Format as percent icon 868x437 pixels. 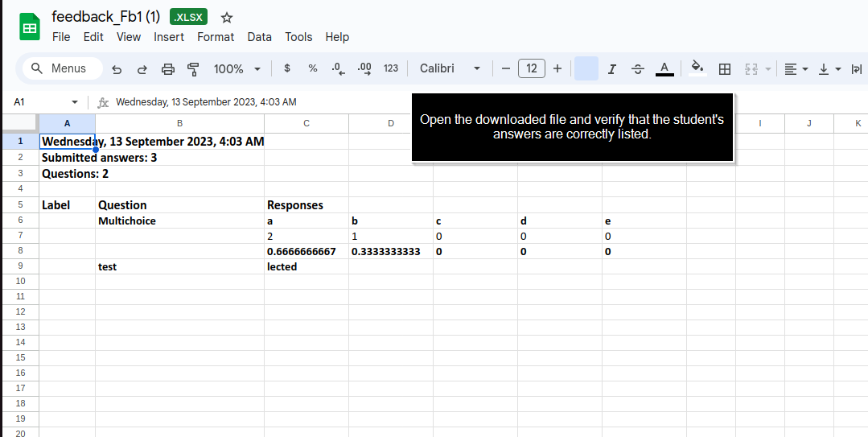coord(313,68)
